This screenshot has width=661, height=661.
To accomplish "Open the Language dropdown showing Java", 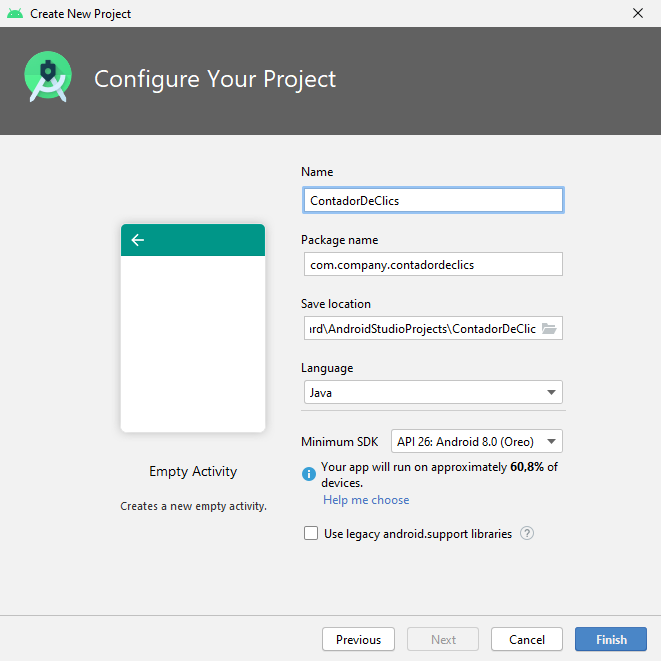I will (x=432, y=393).
